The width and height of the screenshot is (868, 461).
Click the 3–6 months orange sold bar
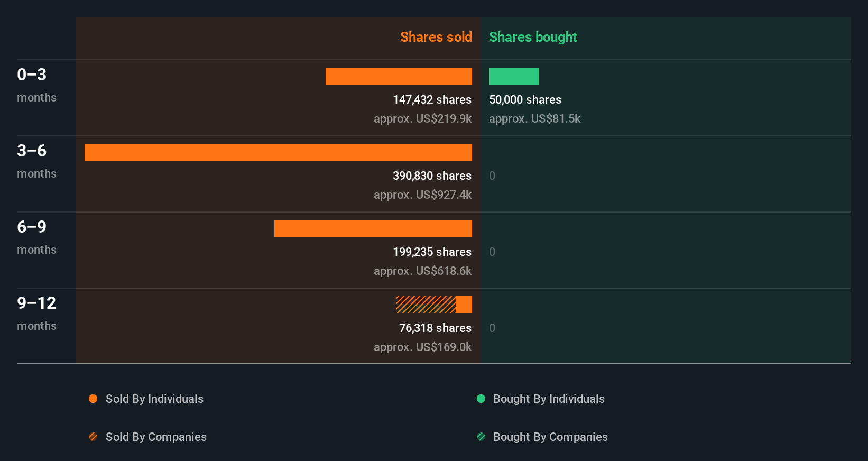coord(278,152)
